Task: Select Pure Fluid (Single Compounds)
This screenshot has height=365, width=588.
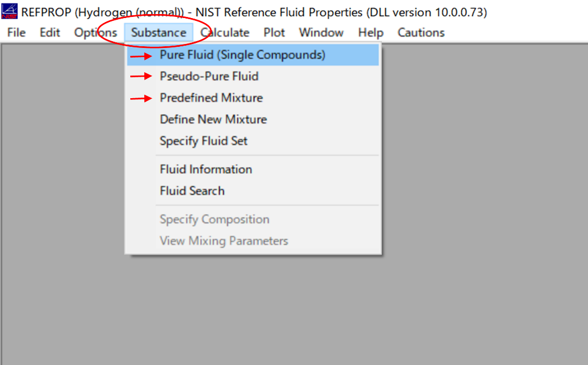Action: point(242,55)
